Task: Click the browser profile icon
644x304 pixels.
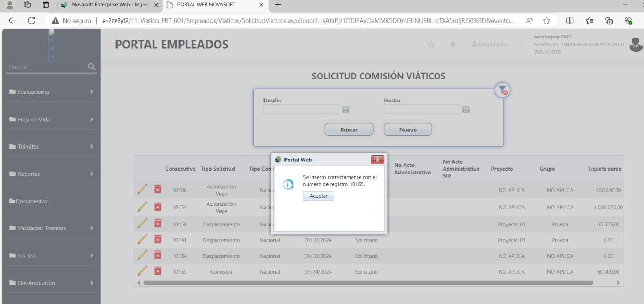Action: [9, 5]
